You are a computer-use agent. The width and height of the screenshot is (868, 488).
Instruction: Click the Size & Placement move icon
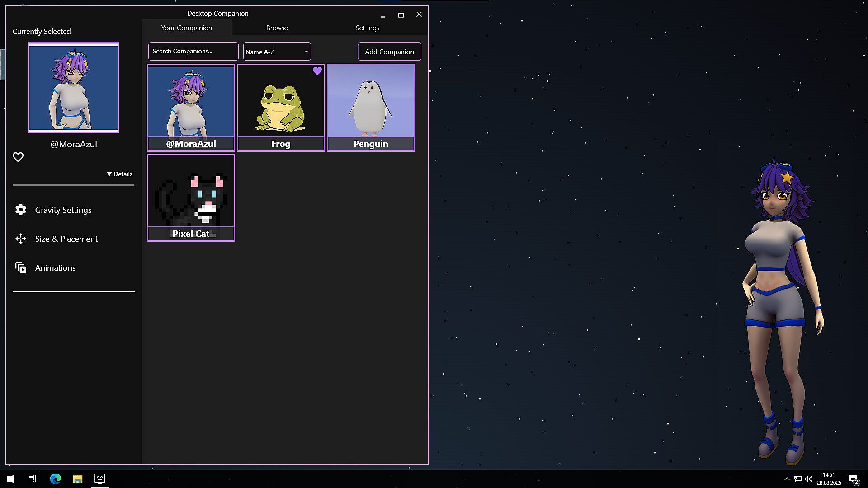click(21, 239)
